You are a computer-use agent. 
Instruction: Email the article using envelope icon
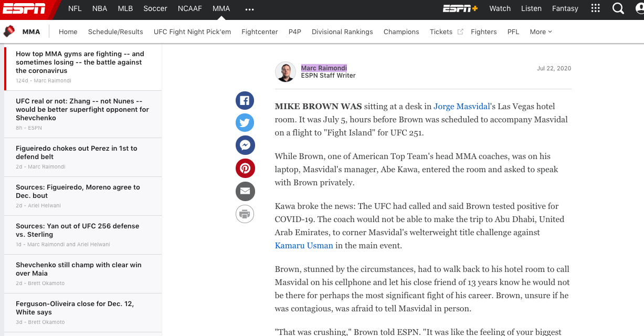pos(245,191)
